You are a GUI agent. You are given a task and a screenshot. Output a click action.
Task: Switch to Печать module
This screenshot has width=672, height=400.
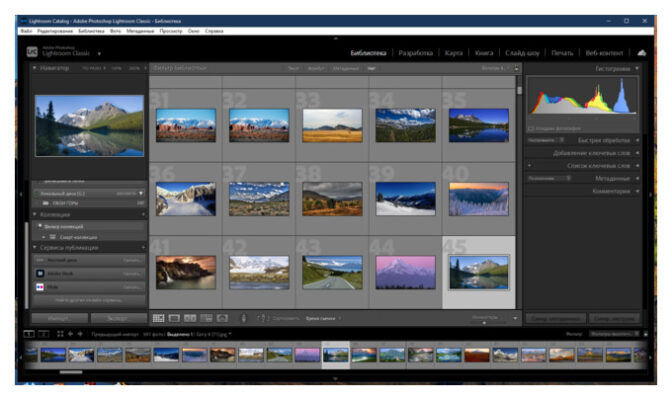pos(562,53)
